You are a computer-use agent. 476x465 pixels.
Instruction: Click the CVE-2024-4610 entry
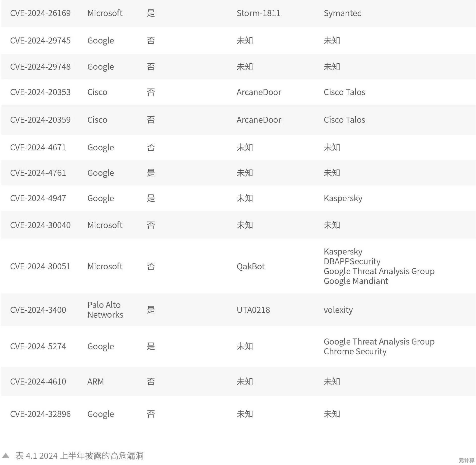pos(38,382)
